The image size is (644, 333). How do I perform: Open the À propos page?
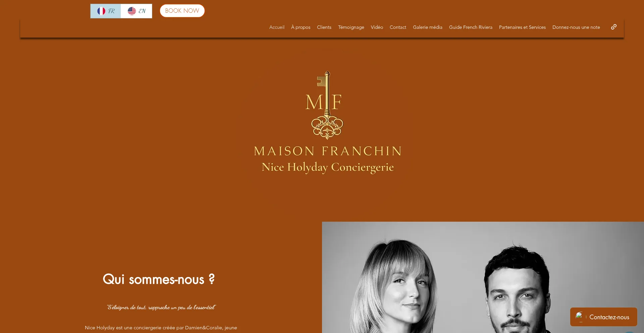(301, 27)
